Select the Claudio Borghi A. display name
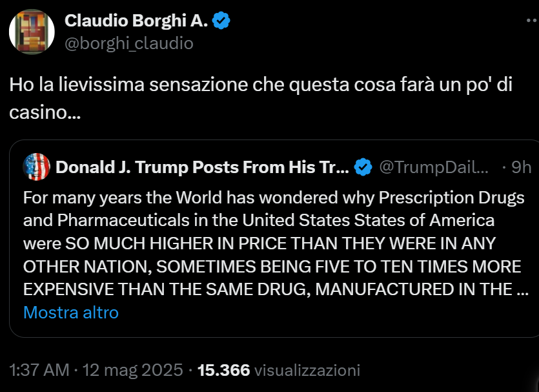The width and height of the screenshot is (539, 392). (136, 20)
